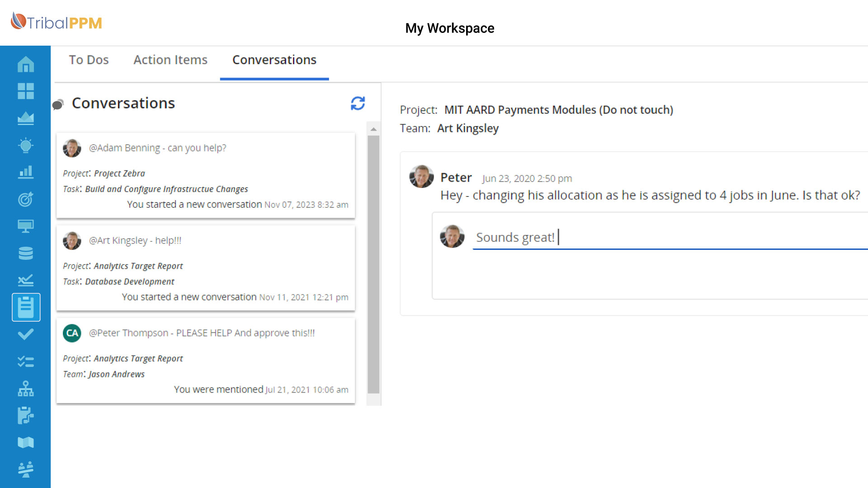Image resolution: width=868 pixels, height=488 pixels.
Task: Click the monitor presentation icon
Action: coord(26,226)
